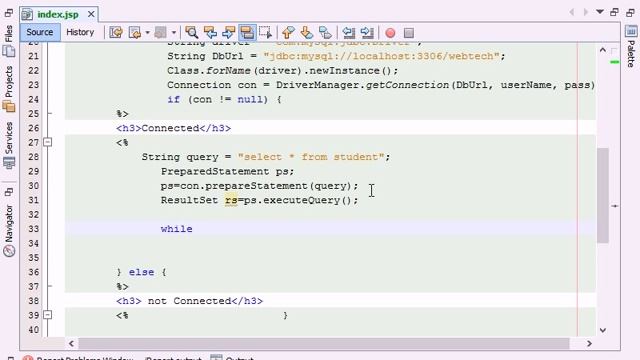
Task: Click the horizontal scrollbar thumb
Action: (324, 343)
